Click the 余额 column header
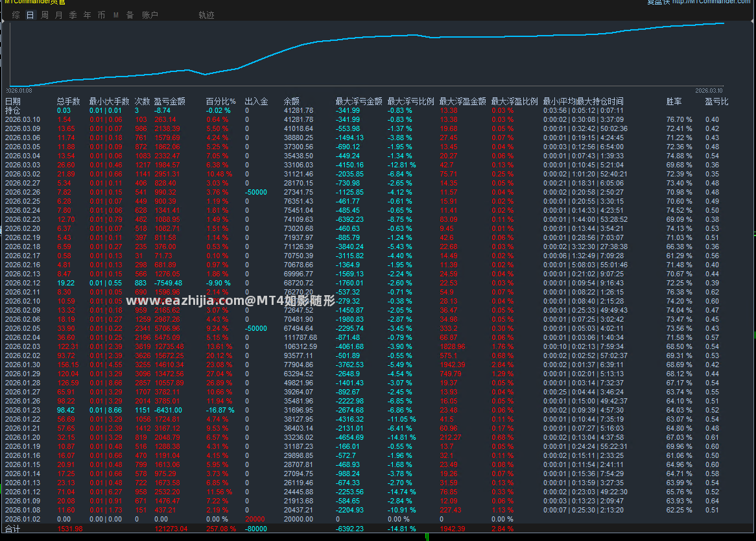 pos(292,101)
